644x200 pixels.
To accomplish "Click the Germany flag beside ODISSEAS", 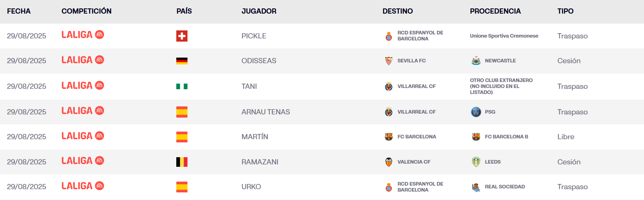I will click(182, 61).
